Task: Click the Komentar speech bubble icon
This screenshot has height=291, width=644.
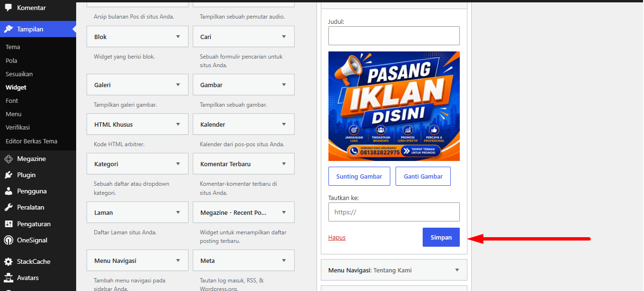Action: pyautogui.click(x=9, y=8)
